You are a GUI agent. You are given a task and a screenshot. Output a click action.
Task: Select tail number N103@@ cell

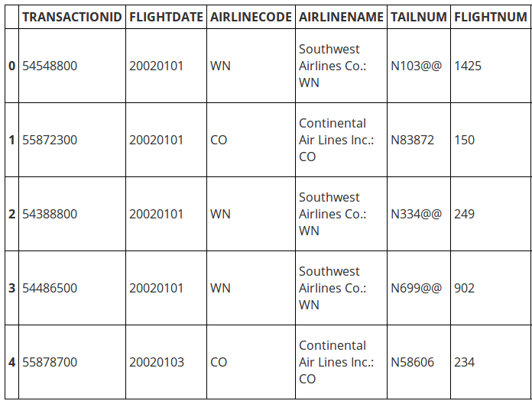tap(419, 66)
